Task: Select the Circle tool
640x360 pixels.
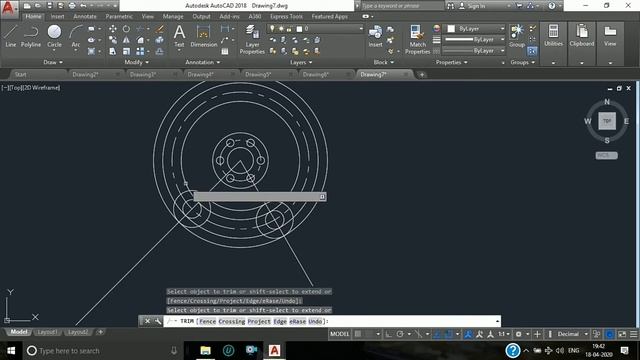Action: (54, 36)
